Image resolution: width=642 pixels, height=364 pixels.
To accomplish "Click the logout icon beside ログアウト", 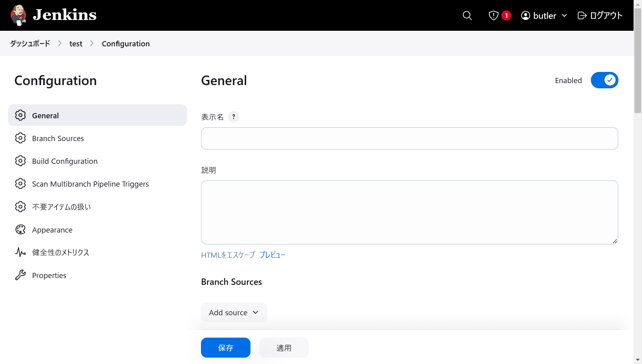I will (582, 16).
